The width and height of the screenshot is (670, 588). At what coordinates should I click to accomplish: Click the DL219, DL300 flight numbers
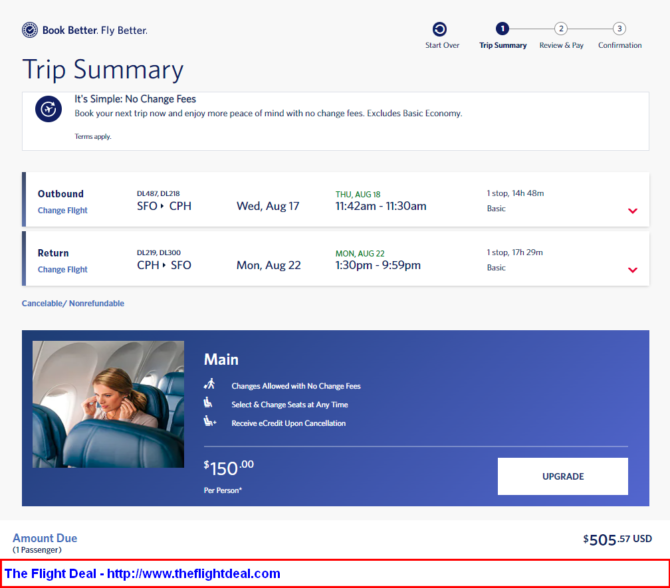point(159,253)
